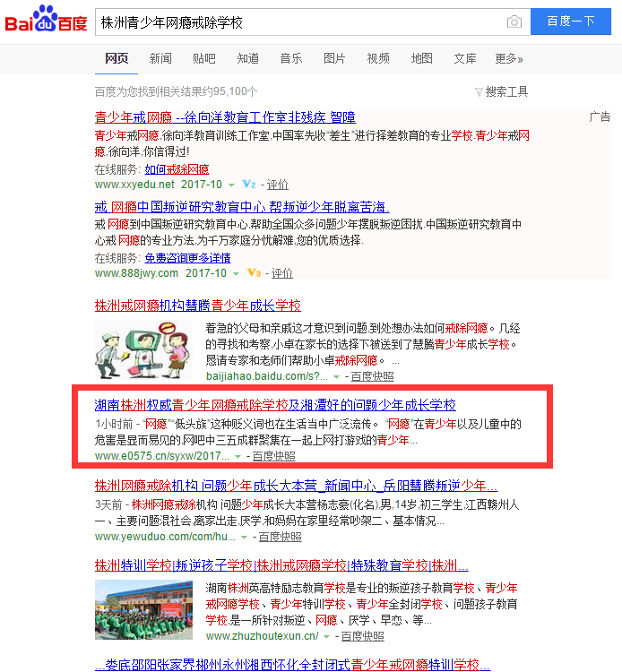Switch to the 新闻 tab
The height and width of the screenshot is (672, 622).
[x=160, y=58]
